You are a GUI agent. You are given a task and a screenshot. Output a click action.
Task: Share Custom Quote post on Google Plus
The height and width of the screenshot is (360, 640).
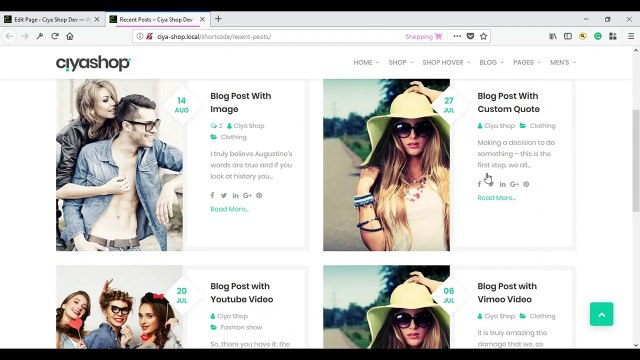514,184
